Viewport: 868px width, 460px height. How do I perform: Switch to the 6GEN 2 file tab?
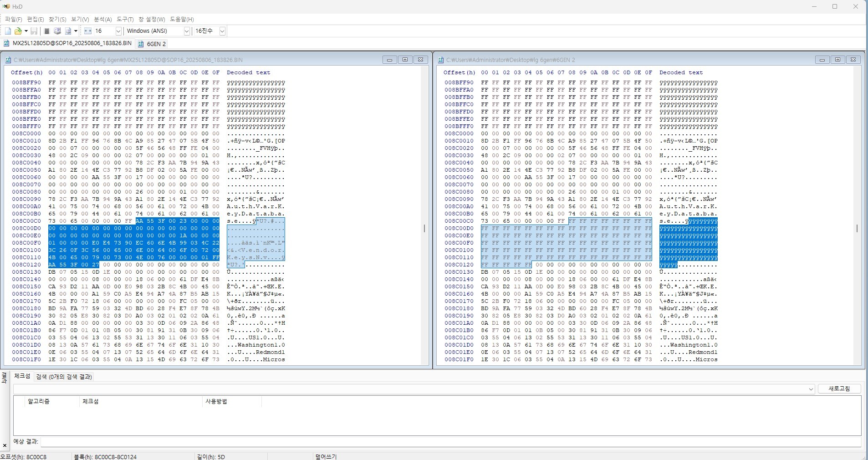pyautogui.click(x=152, y=44)
